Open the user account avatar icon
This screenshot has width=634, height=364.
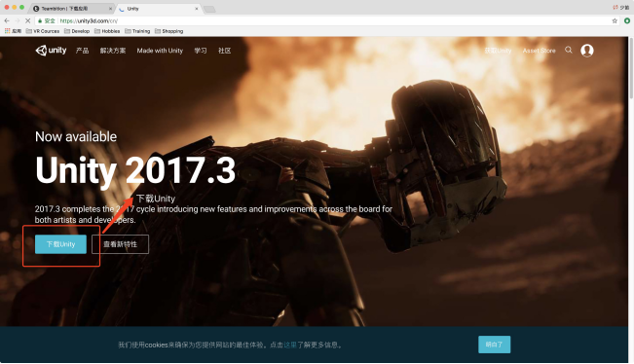tap(587, 50)
